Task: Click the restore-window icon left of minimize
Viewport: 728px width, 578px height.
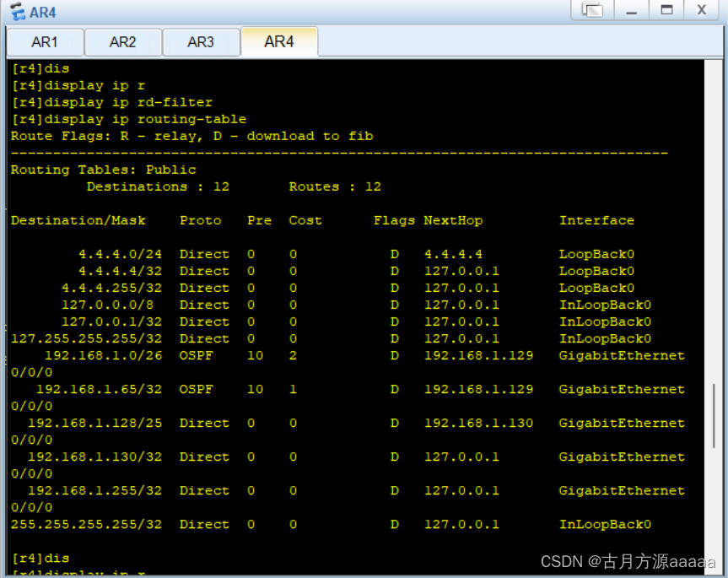Action: 592,10
